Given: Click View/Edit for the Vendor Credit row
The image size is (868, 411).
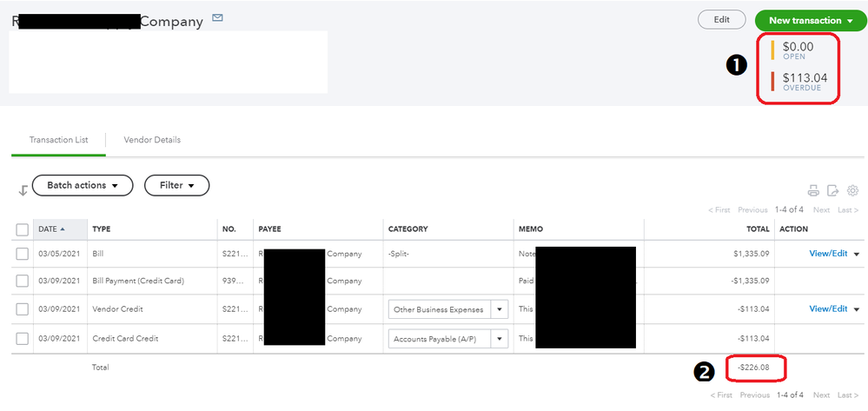Looking at the screenshot, I should coord(828,309).
